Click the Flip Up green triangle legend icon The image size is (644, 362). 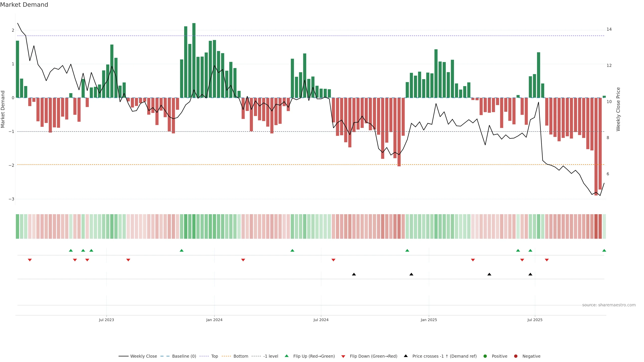[287, 356]
